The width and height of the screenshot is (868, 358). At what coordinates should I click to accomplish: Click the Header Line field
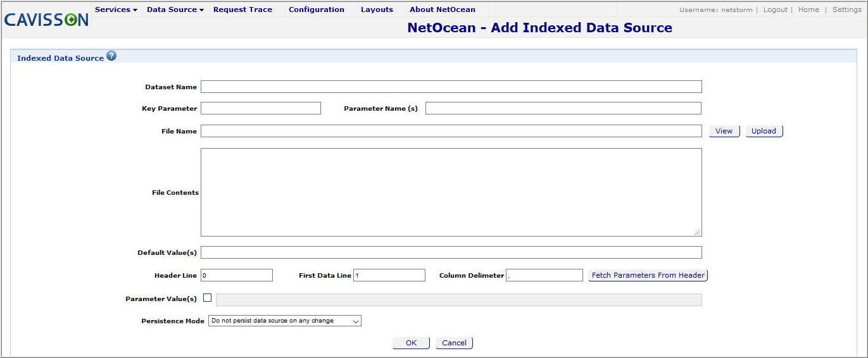(237, 275)
